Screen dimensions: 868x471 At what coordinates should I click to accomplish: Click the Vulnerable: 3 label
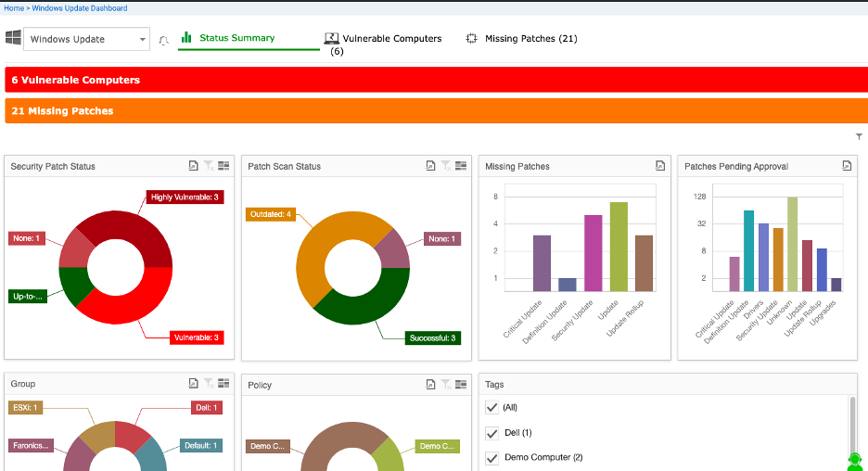click(197, 337)
